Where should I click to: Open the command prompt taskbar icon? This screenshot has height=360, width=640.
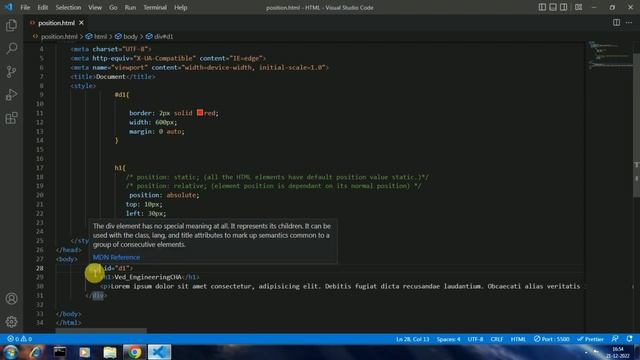(60, 352)
